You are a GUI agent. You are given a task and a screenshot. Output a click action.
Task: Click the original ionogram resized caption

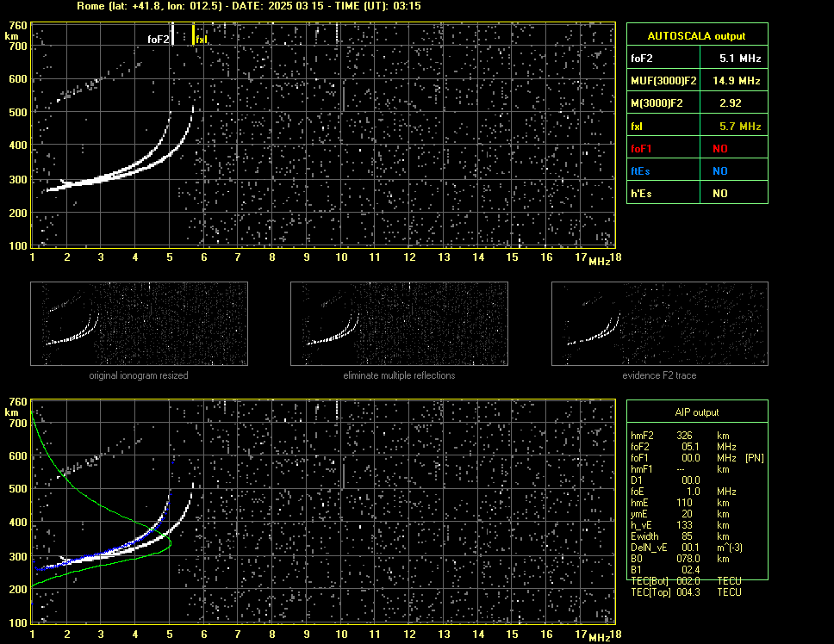click(x=139, y=375)
